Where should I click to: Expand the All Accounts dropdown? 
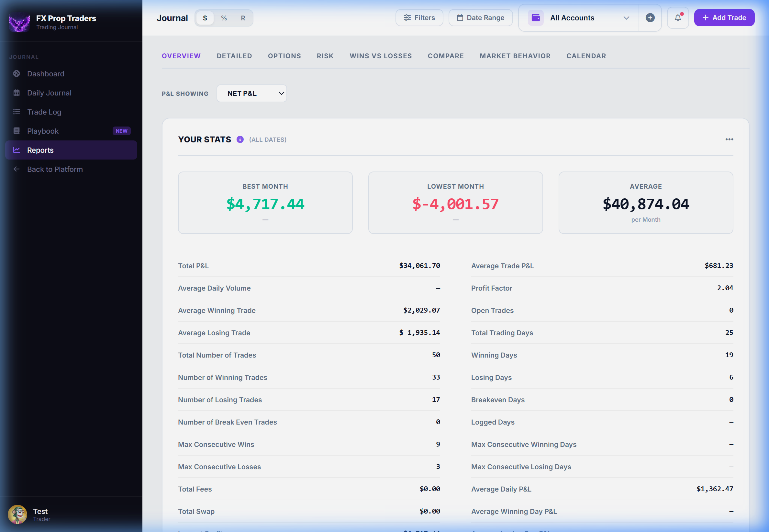point(579,18)
